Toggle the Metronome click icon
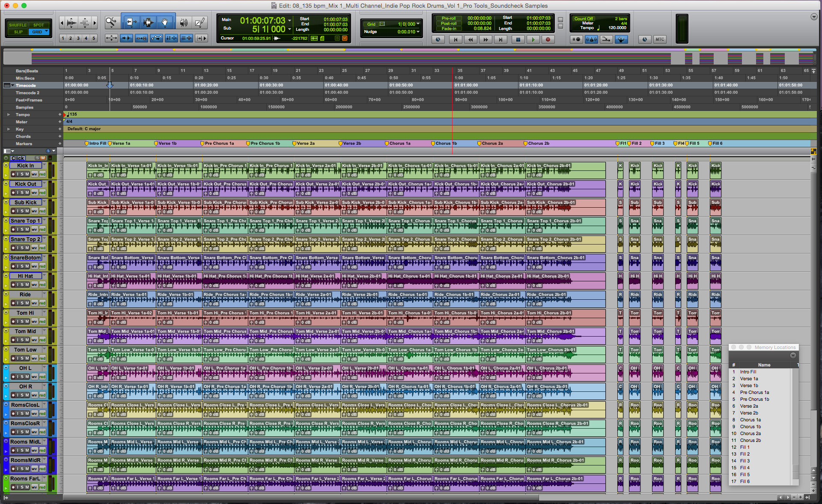This screenshot has height=504, width=822. tap(591, 39)
